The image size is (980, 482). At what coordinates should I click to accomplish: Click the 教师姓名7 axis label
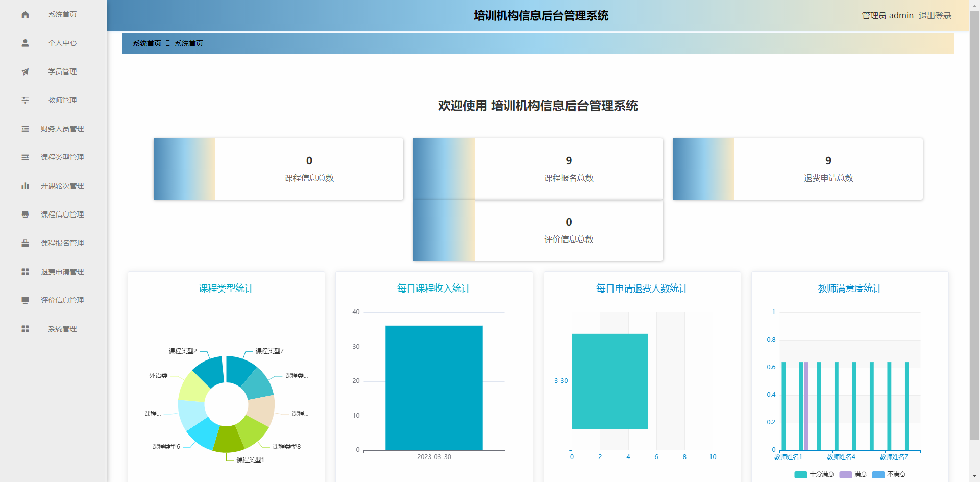894,457
